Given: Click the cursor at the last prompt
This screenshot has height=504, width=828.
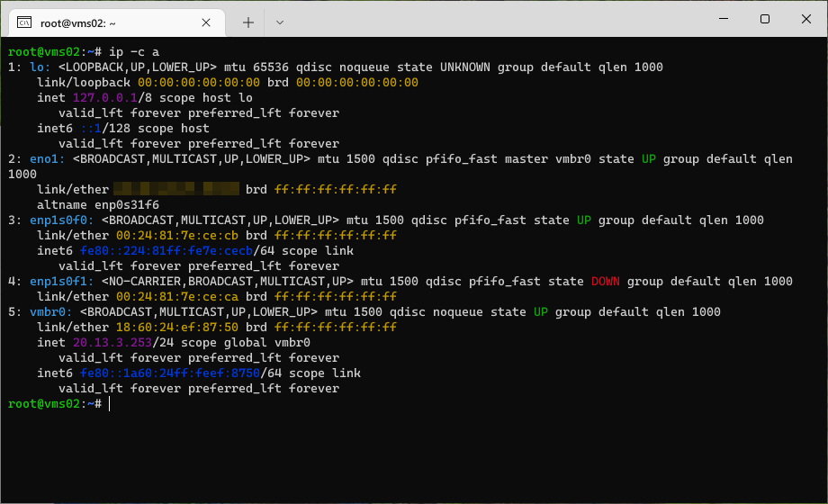Looking at the screenshot, I should [110, 404].
